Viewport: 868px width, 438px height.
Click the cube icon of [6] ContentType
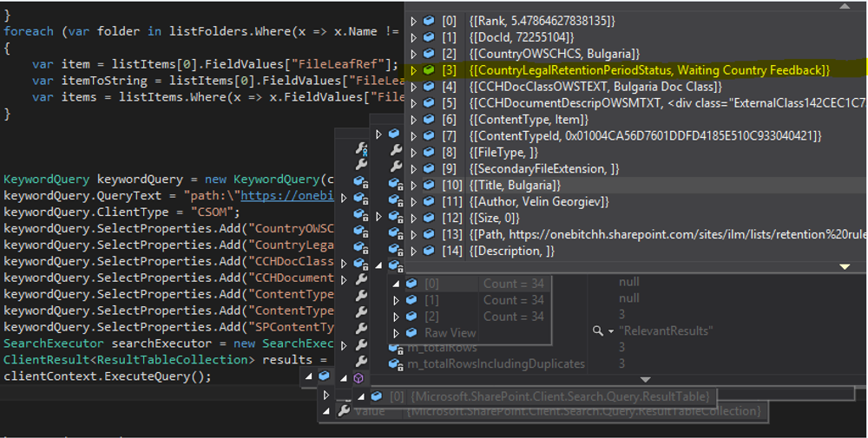click(429, 120)
